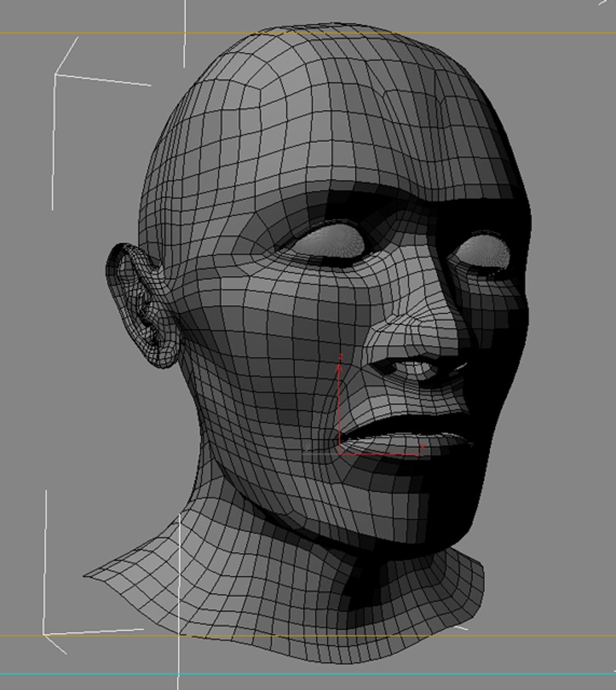Grab the red X-axis line of the gizmo
This screenshot has height=690, width=616.
[380, 454]
